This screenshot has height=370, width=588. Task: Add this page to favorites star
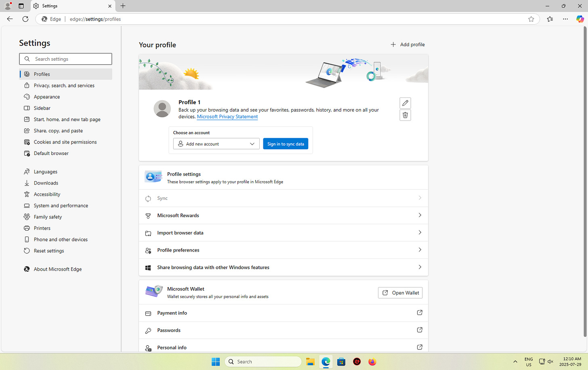pos(531,19)
